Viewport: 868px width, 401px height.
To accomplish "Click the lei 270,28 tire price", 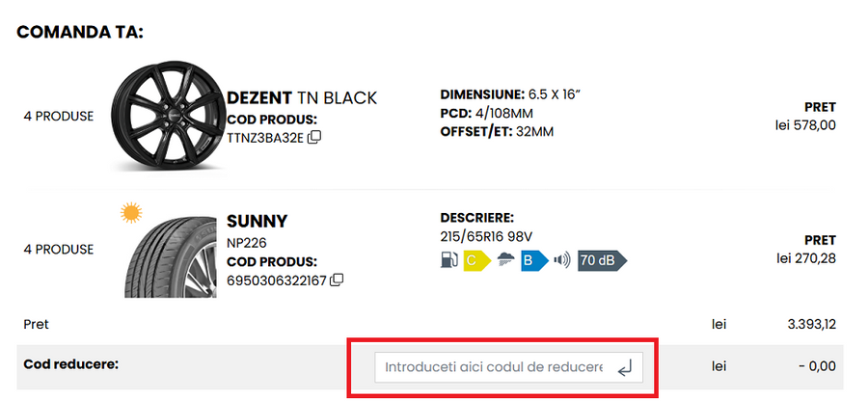I will tap(805, 258).
